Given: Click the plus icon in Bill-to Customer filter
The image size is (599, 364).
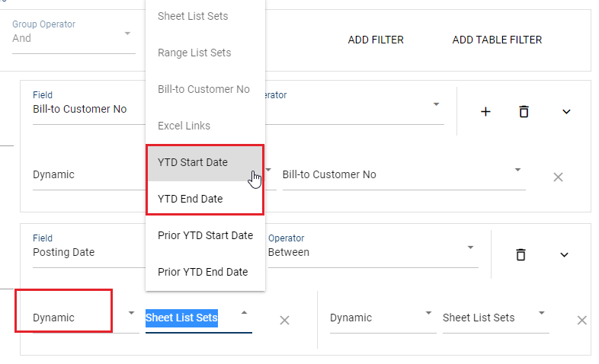Looking at the screenshot, I should (485, 112).
